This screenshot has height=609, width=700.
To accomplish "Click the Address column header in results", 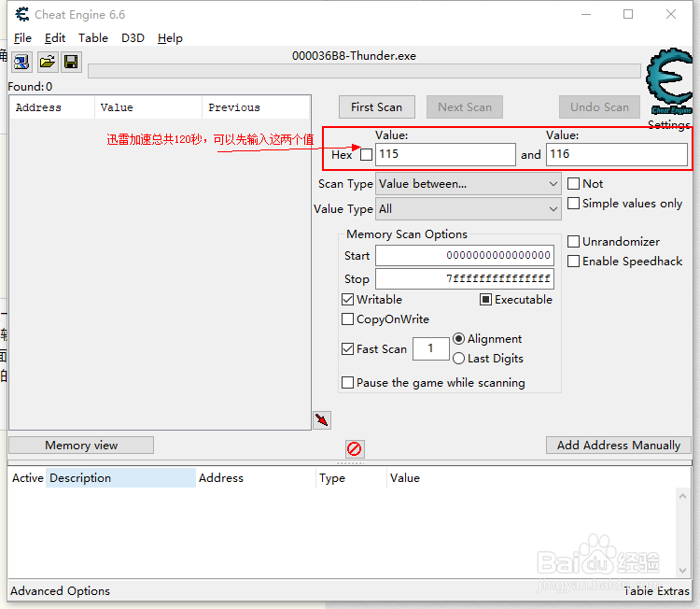I will tap(51, 107).
